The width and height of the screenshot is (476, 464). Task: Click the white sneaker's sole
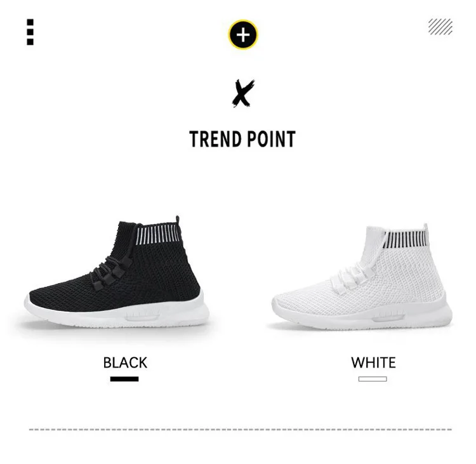(x=362, y=314)
